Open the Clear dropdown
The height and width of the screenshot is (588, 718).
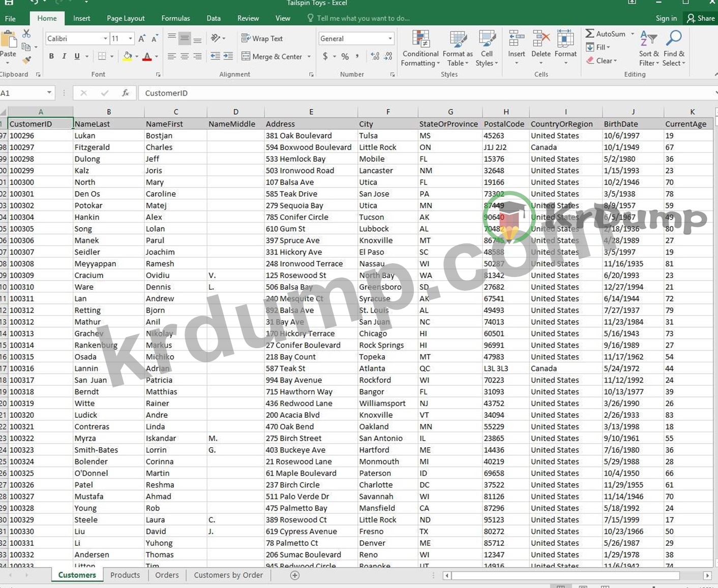(x=602, y=60)
